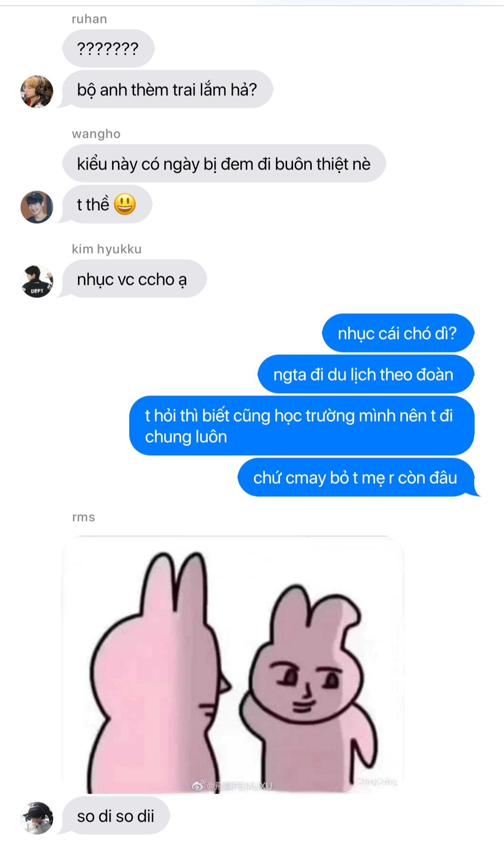The height and width of the screenshot is (847, 504).
Task: Select 'bộ anh thèm trai lắm hả?' message
Action: [167, 89]
